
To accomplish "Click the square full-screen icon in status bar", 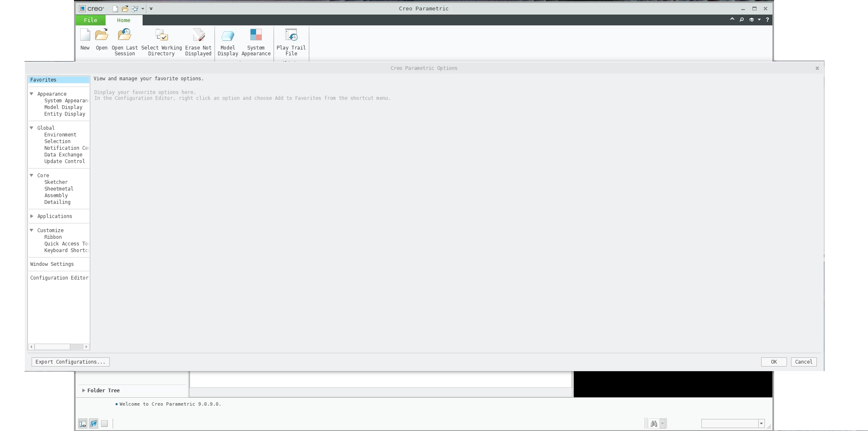I will click(104, 424).
